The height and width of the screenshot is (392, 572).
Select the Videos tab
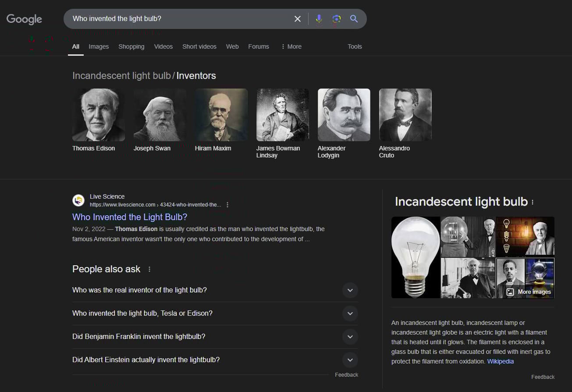[163, 46]
